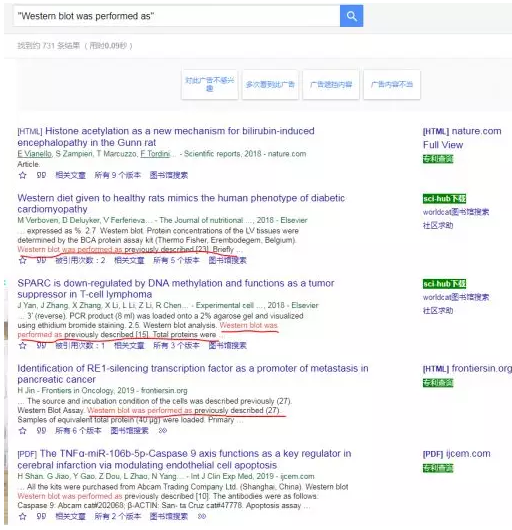
Task: Click the cite quote icon for TNFα-miR-106b-5p result
Action: point(41,516)
